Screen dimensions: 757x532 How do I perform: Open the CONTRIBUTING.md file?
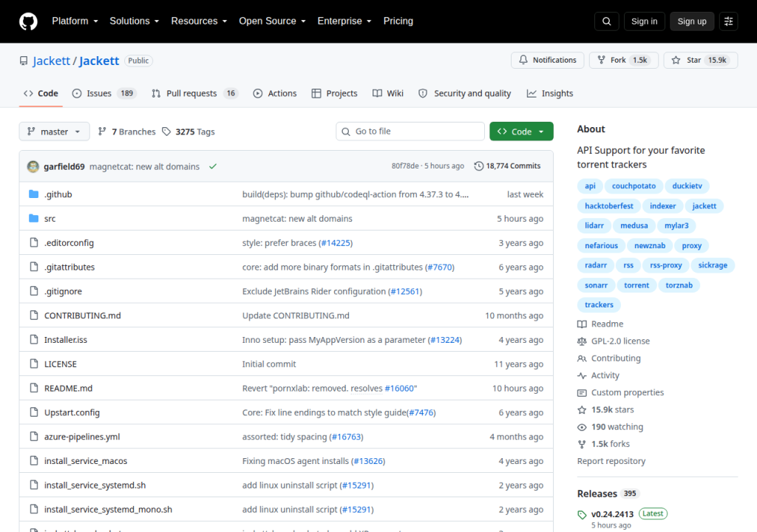pos(83,316)
